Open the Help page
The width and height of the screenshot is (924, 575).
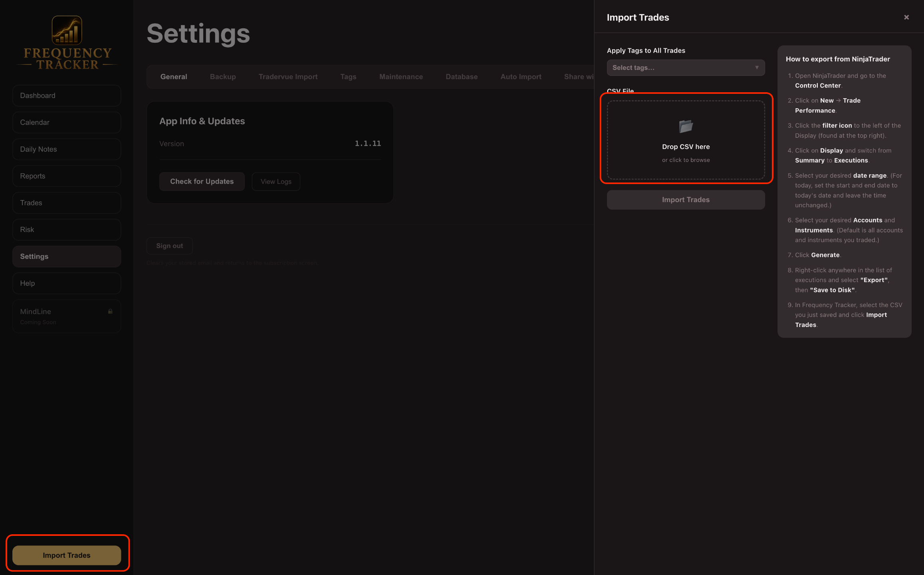[67, 283]
